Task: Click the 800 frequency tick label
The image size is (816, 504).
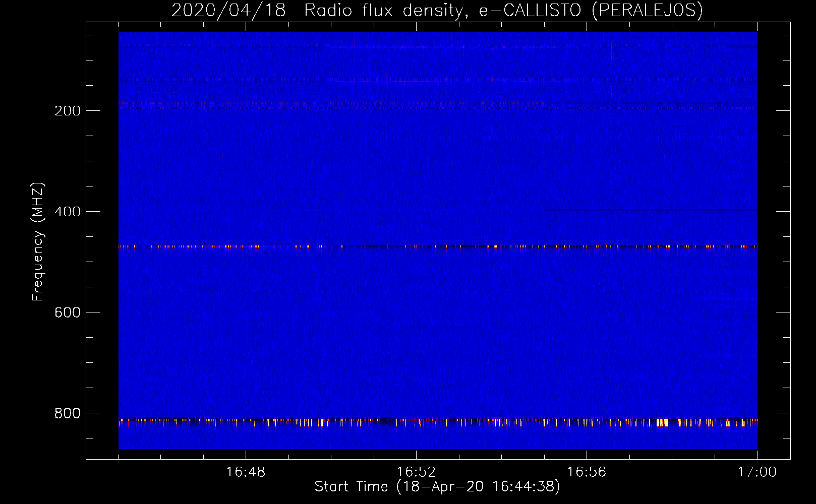Action: coord(68,413)
